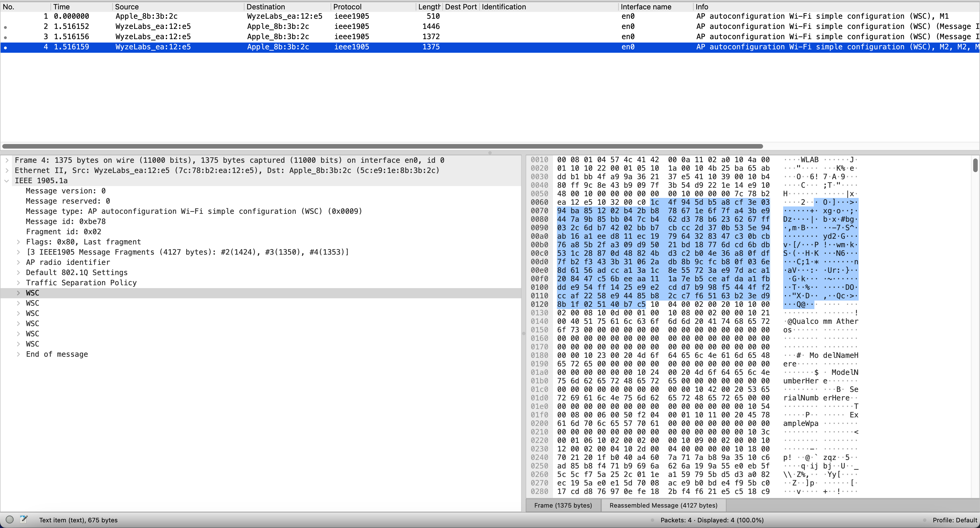Click the Identification column header
The image size is (980, 528).
549,7
